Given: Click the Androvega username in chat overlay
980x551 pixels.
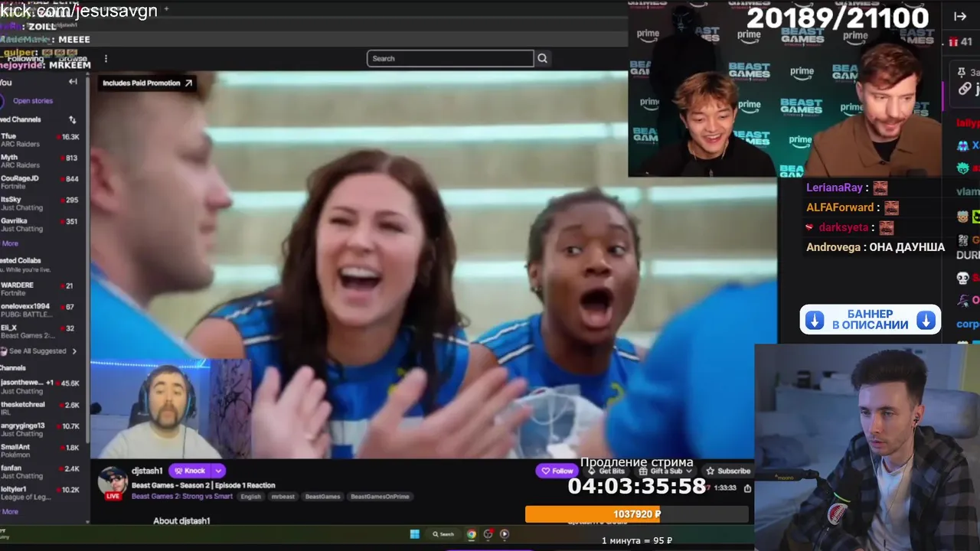Looking at the screenshot, I should point(833,247).
